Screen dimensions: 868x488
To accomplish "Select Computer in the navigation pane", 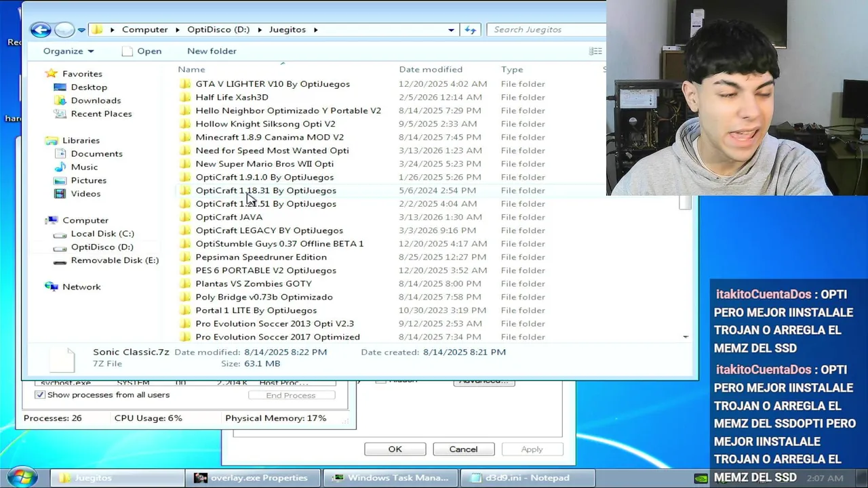I will click(x=85, y=220).
